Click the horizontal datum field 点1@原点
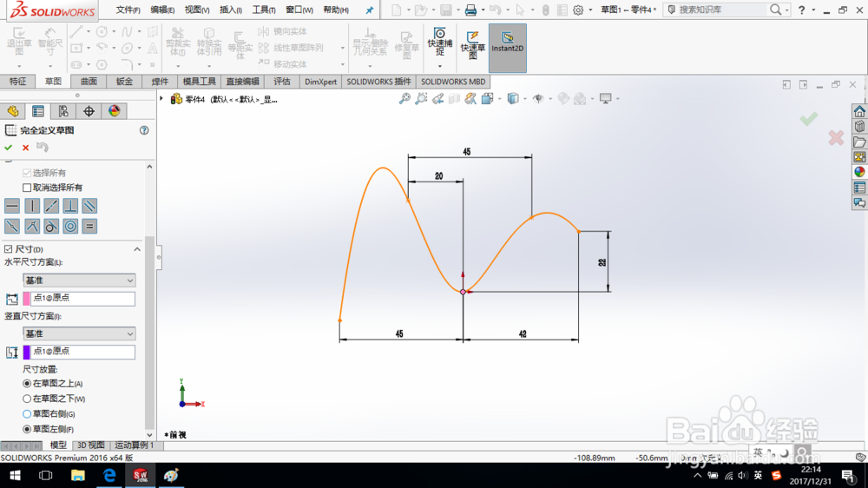This screenshot has height=488, width=868. tap(82, 299)
